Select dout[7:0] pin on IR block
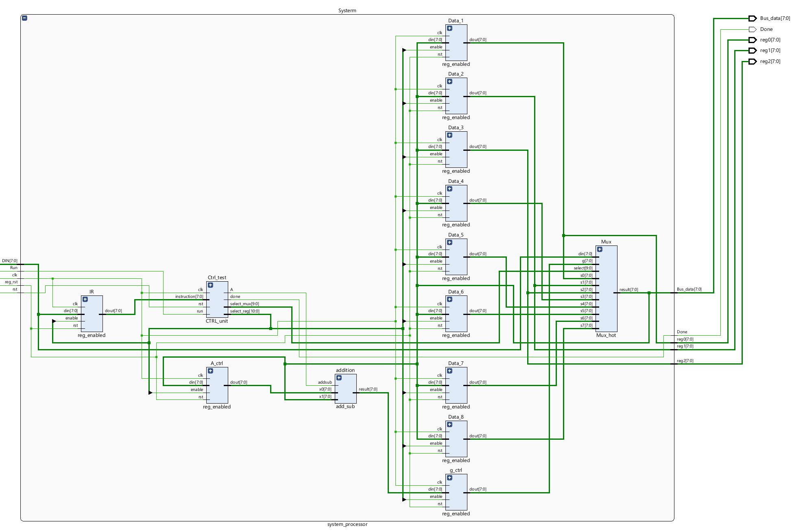 (113, 311)
